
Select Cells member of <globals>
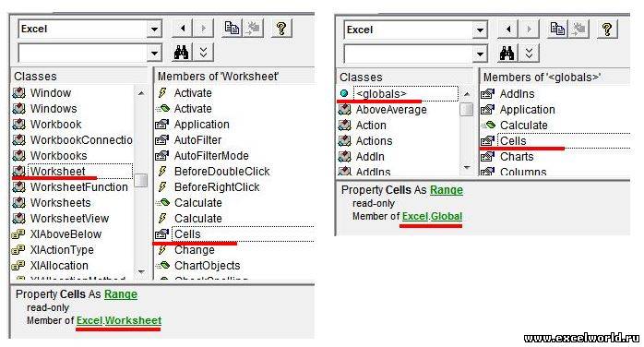tap(513, 141)
